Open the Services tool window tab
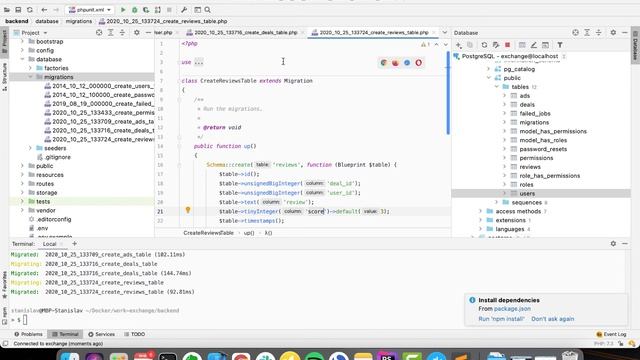 (x=101, y=334)
